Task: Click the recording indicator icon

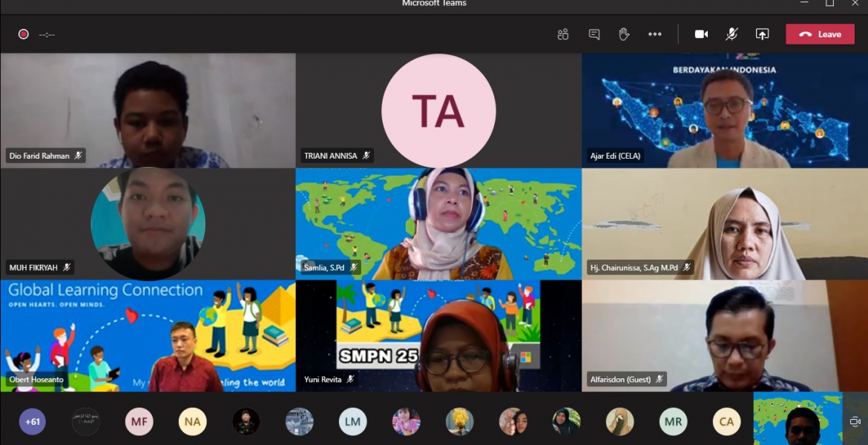Action: [x=23, y=34]
